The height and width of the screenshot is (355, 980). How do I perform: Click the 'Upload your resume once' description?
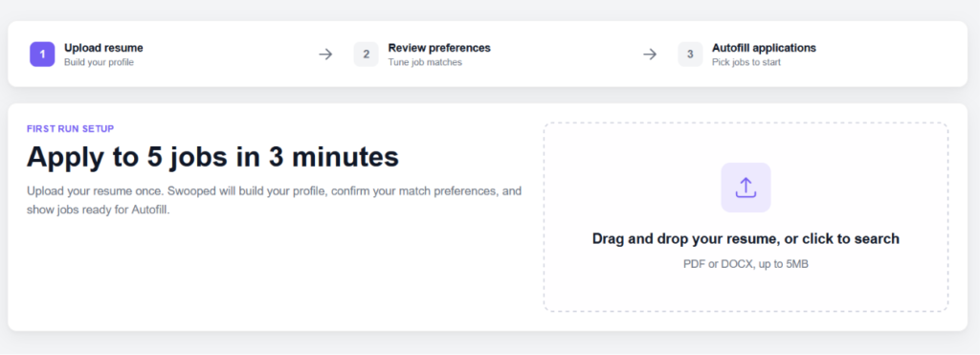click(x=274, y=200)
